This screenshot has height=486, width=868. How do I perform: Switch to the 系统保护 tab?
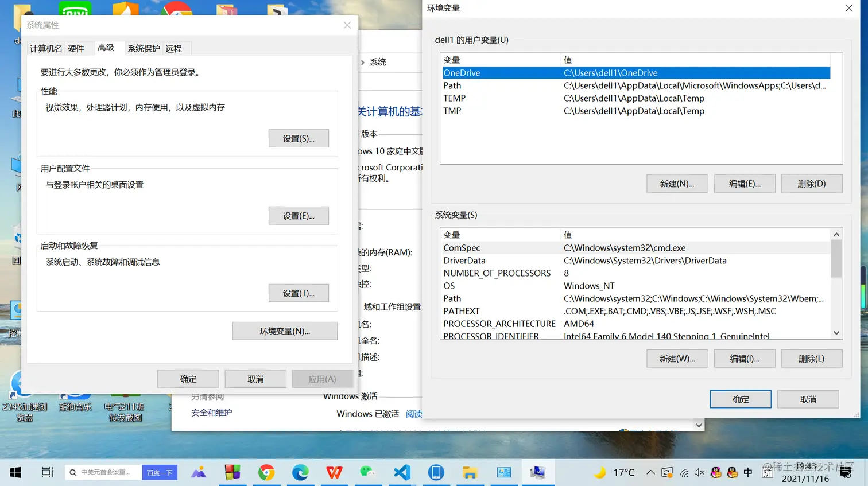143,48
